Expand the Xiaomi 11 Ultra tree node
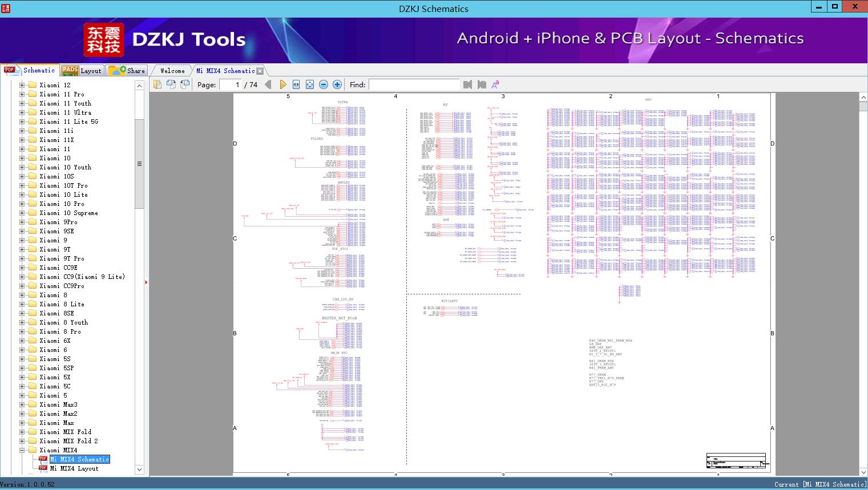Image resolution: width=868 pixels, height=490 pixels. (22, 112)
